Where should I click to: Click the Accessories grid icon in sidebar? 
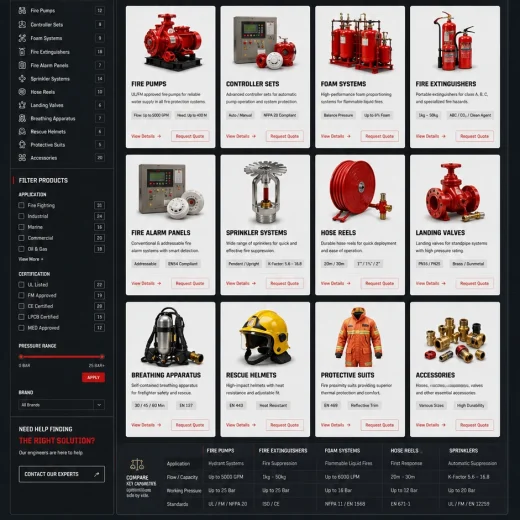(x=22, y=158)
